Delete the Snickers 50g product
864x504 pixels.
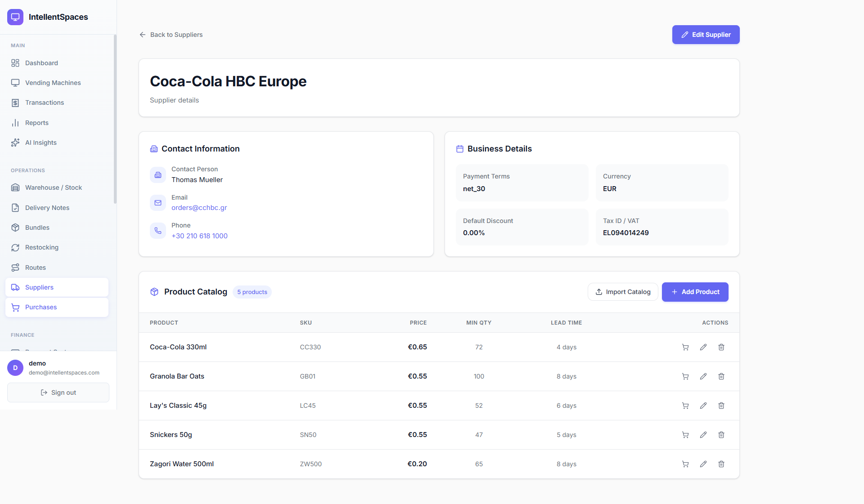point(721,435)
